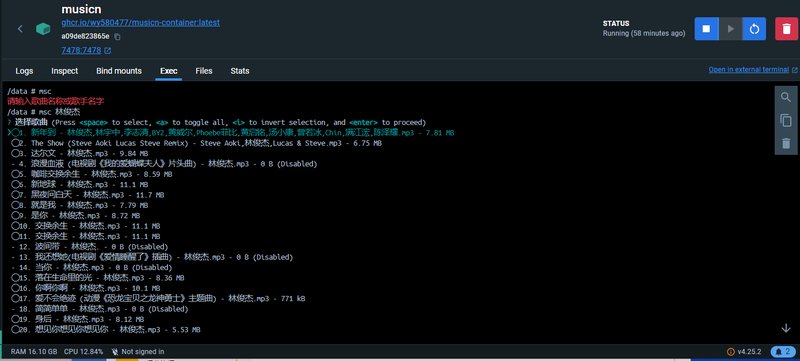
Task: Select radio option 6 新地球
Action: point(15,185)
